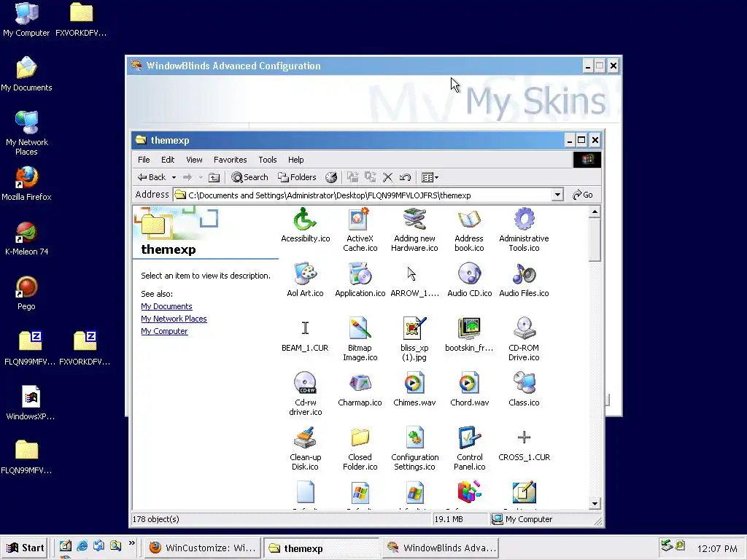Open the Edit menu
The height and width of the screenshot is (560, 747).
168,160
